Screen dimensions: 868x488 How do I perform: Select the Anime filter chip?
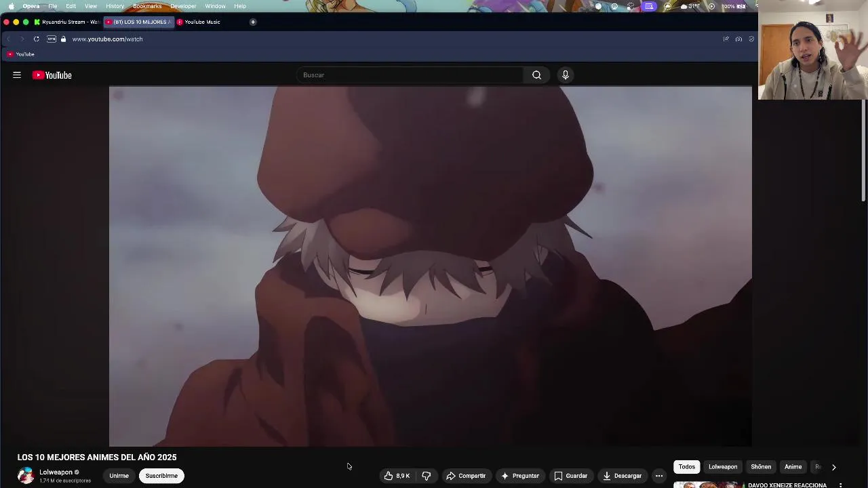[x=793, y=467]
